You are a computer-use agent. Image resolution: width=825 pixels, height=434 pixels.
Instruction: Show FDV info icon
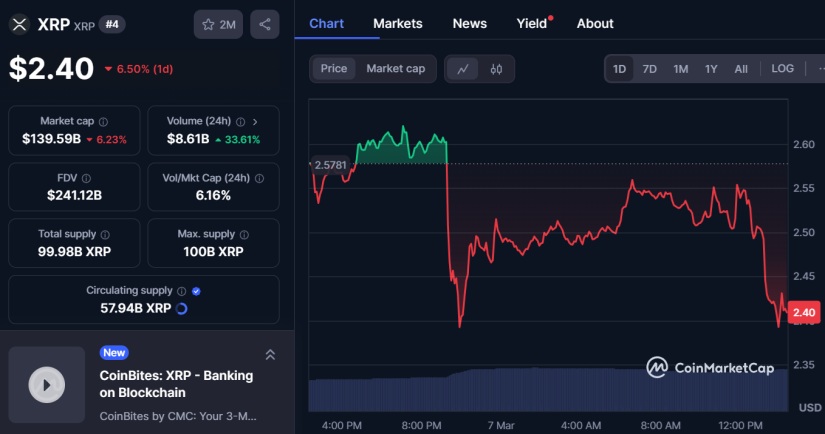(86, 178)
